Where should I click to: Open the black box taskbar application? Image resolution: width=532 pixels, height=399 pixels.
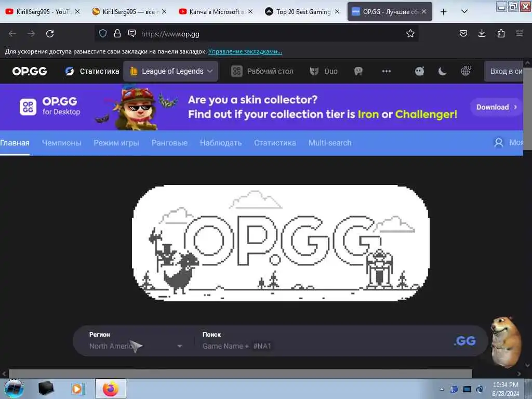[x=46, y=389]
